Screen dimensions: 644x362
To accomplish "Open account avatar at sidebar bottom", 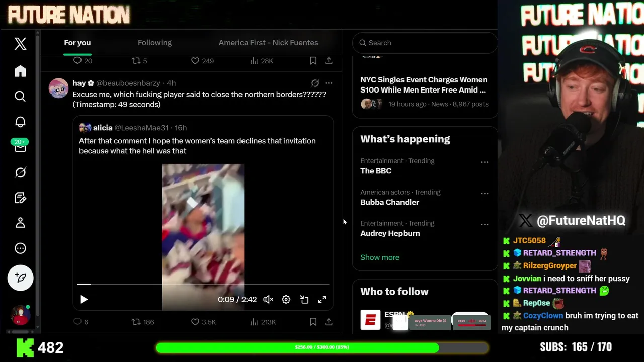I will click(21, 315).
